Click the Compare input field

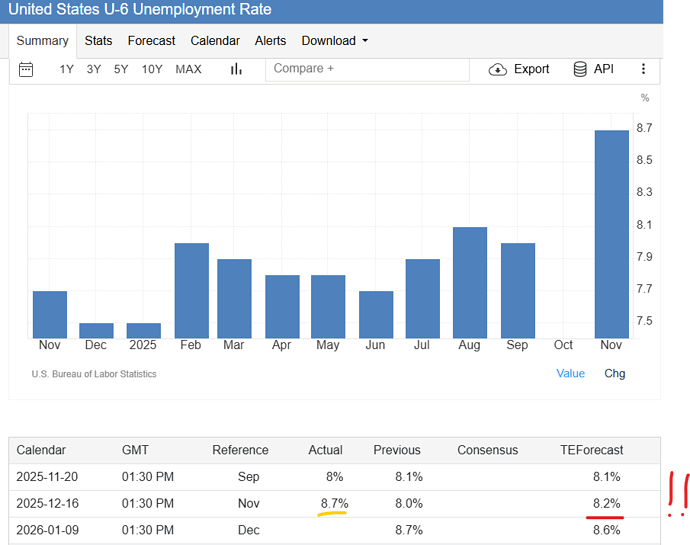point(367,69)
